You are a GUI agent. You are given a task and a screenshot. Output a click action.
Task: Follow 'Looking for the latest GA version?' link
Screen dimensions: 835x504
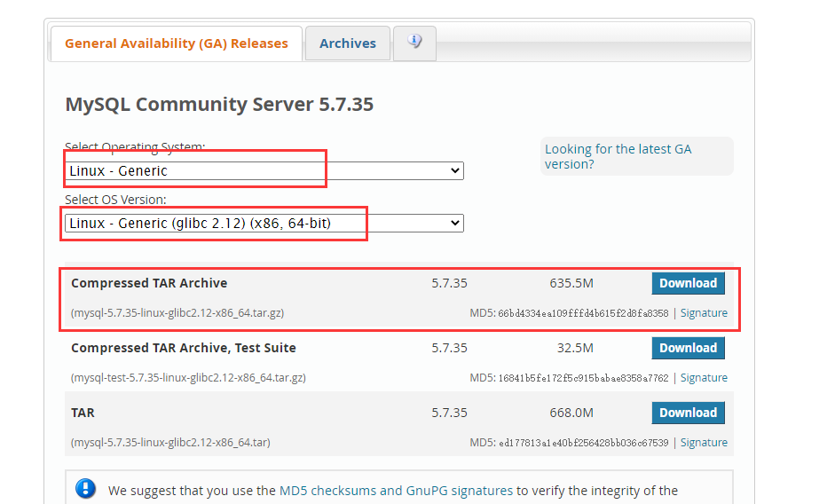618,157
